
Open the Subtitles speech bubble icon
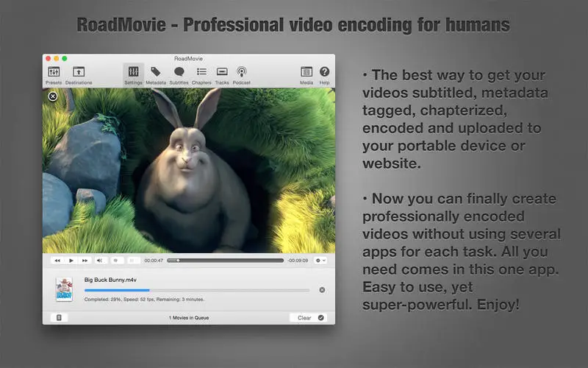tap(179, 75)
